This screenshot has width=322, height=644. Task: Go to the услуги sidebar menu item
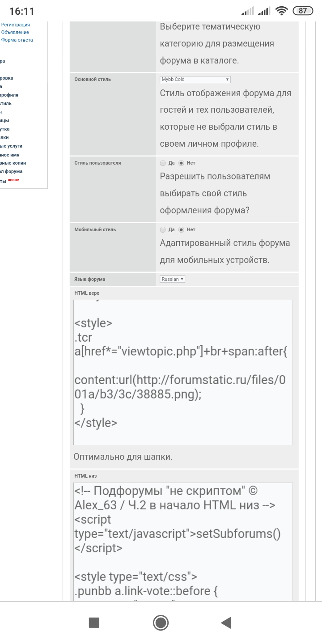[x=11, y=146]
